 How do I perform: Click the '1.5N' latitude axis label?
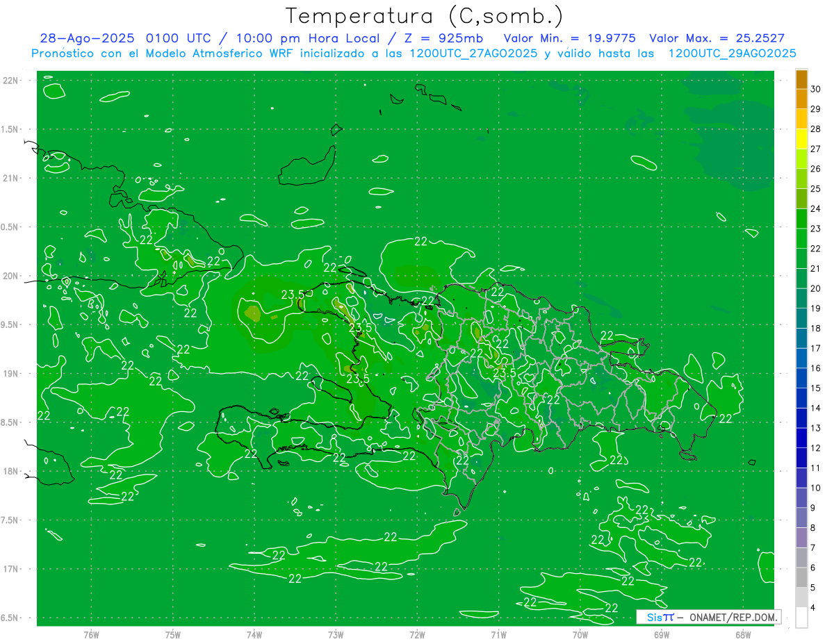click(10, 129)
